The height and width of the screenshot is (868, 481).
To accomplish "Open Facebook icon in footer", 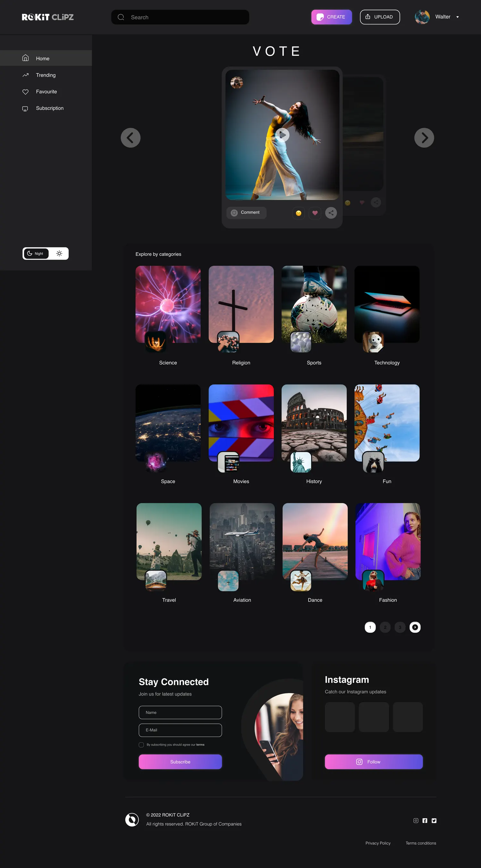I will click(x=425, y=821).
